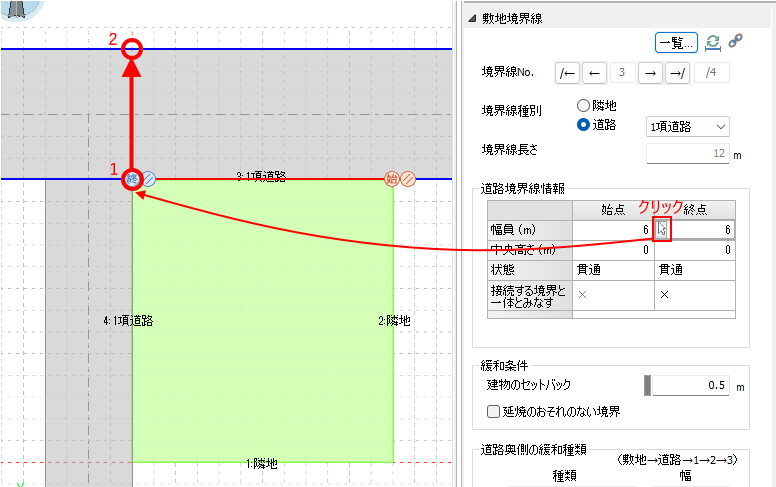The image size is (776, 487).
Task: Go to previous boundary line arrow
Action: pyautogui.click(x=594, y=72)
